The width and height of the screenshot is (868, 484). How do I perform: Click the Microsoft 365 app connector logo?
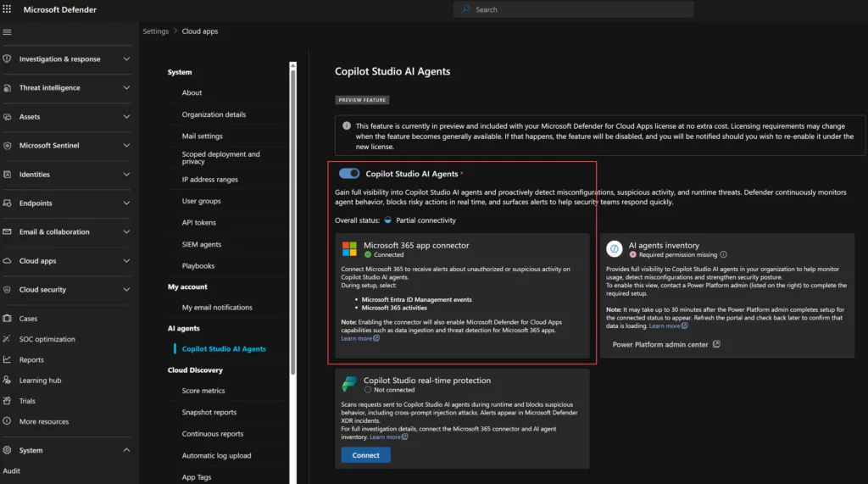pyautogui.click(x=349, y=248)
